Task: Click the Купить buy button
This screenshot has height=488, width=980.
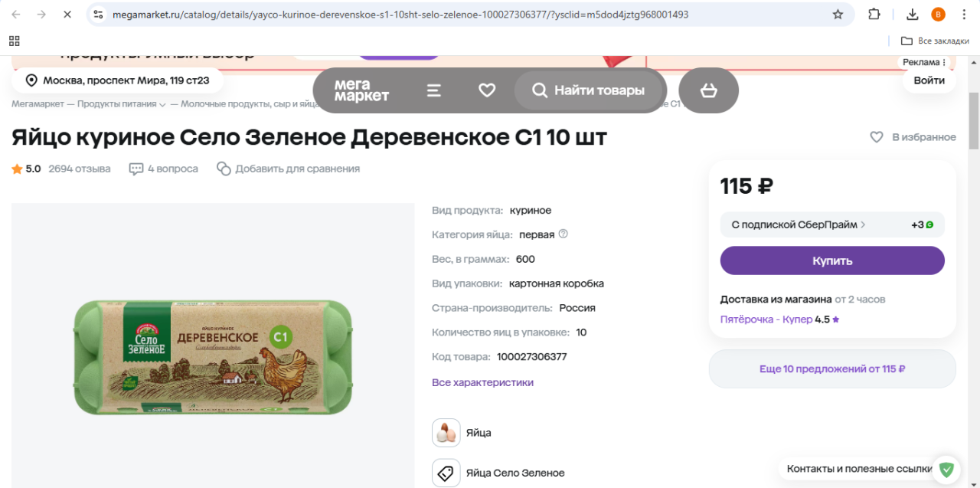Action: [x=832, y=260]
